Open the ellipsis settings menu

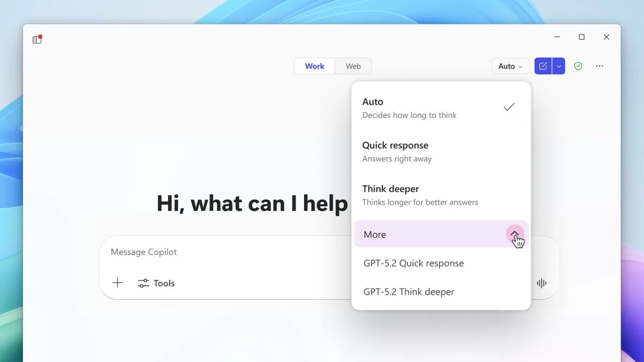pos(599,65)
